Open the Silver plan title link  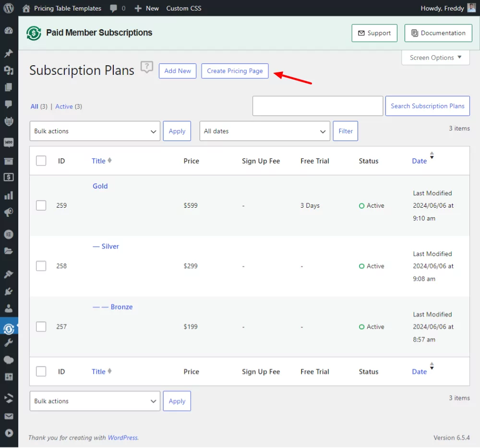[x=106, y=247]
